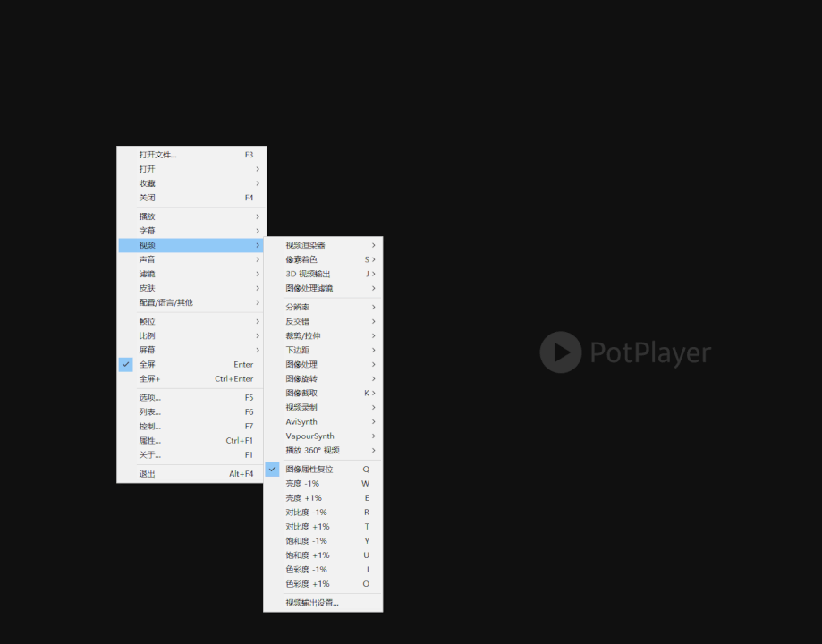Open the AviSynth submenu
Image resolution: width=822 pixels, height=644 pixels.
pos(323,421)
